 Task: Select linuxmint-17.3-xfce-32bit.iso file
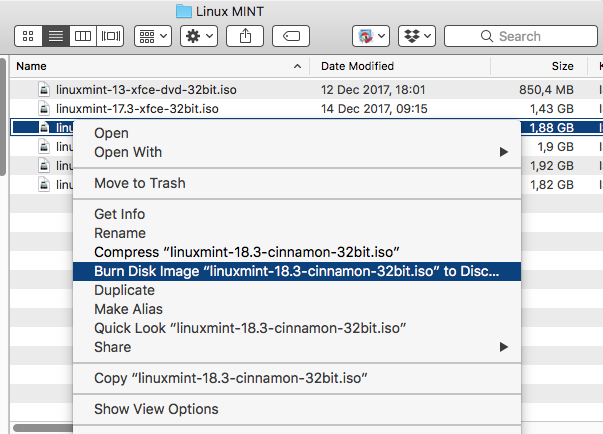click(137, 109)
